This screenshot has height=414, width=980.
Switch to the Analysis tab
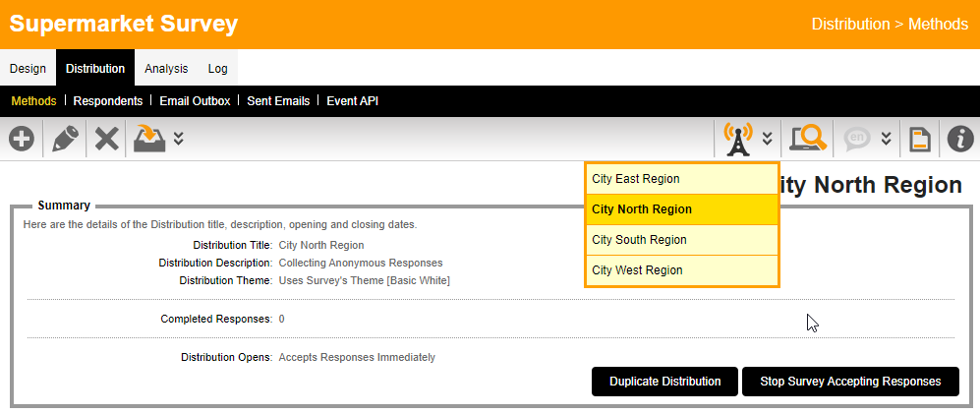point(166,69)
